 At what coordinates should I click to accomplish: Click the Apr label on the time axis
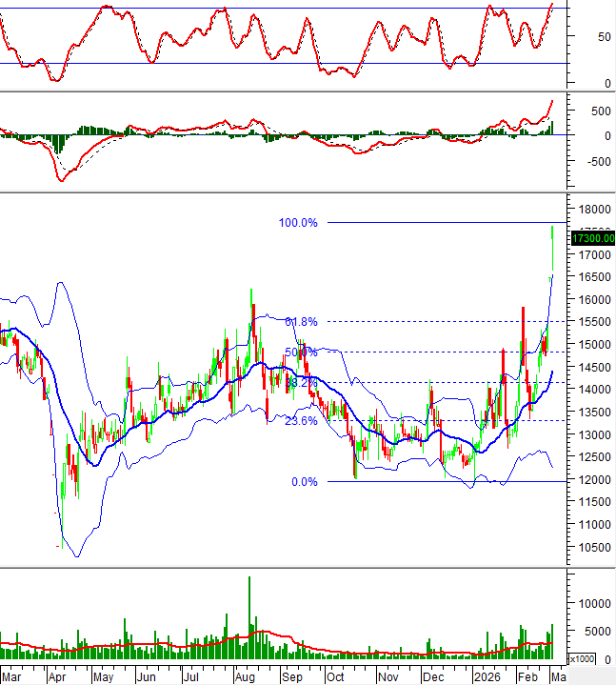(56, 676)
